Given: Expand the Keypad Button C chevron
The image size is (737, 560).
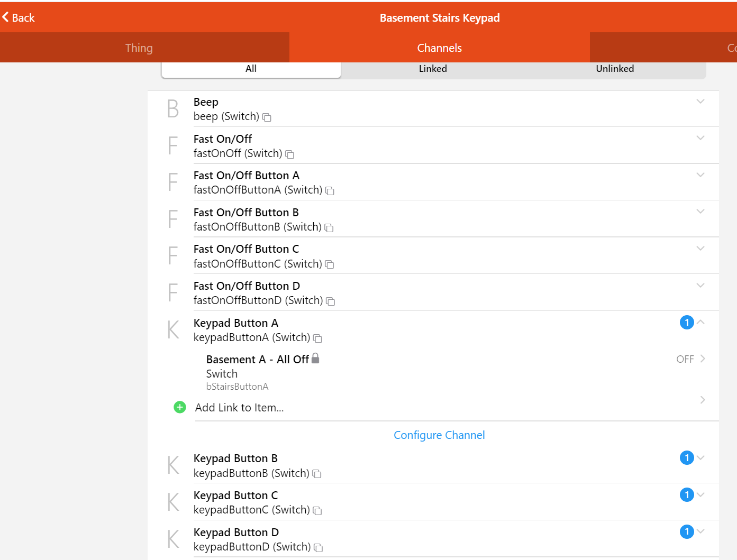Looking at the screenshot, I should (700, 494).
